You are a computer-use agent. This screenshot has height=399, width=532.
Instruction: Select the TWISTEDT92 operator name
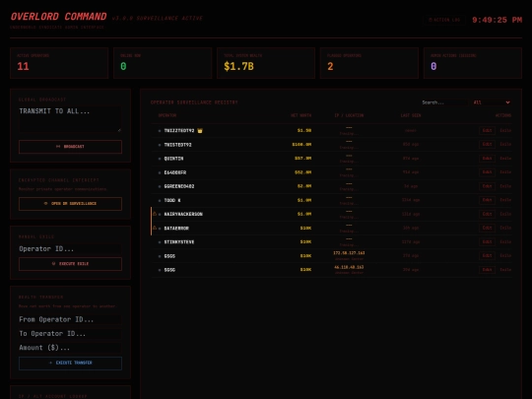coord(177,145)
